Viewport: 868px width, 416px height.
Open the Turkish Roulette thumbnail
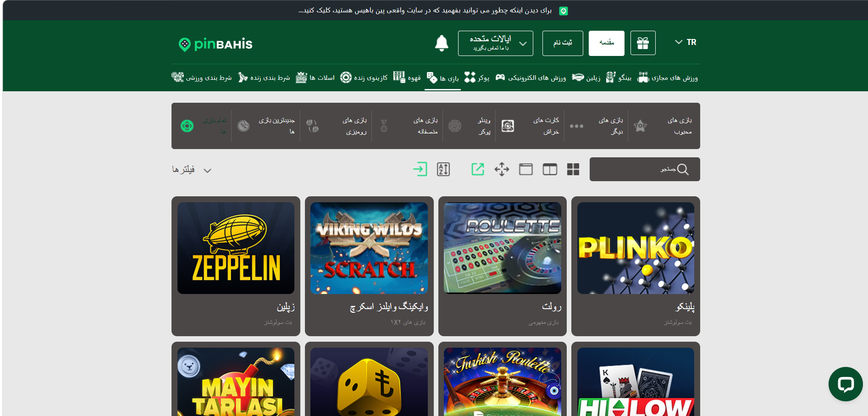[x=503, y=382]
